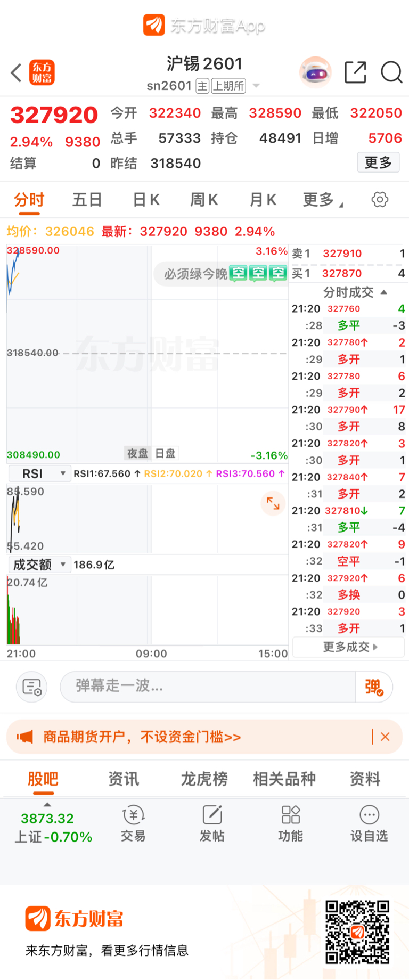Tap the 必须绿今晚 barrage comment
Image resolution: width=409 pixels, height=980 pixels.
(x=220, y=274)
